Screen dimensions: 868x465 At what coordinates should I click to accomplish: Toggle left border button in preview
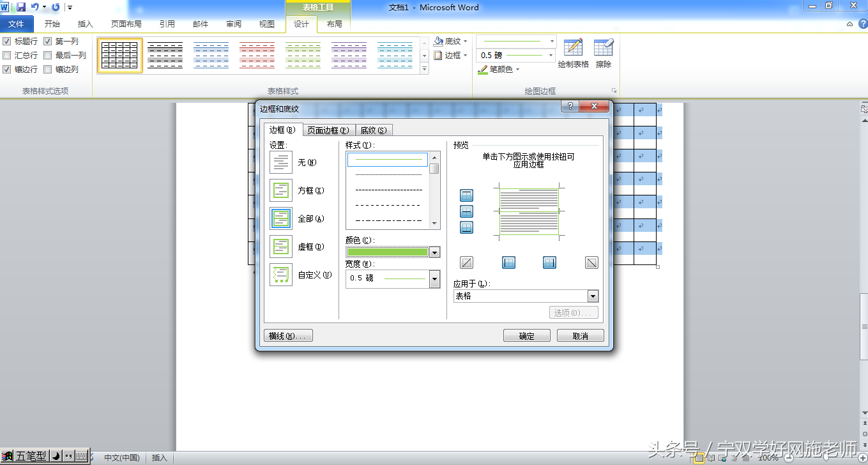509,263
